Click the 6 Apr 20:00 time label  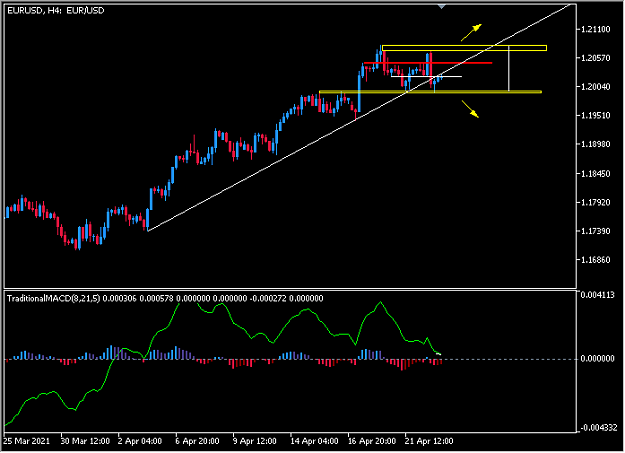tap(197, 441)
